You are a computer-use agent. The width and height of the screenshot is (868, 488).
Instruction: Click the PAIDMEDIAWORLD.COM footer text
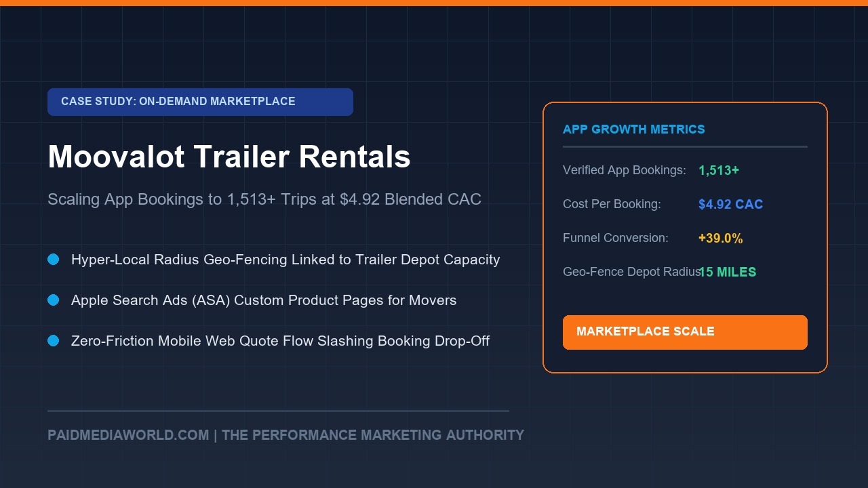click(285, 435)
